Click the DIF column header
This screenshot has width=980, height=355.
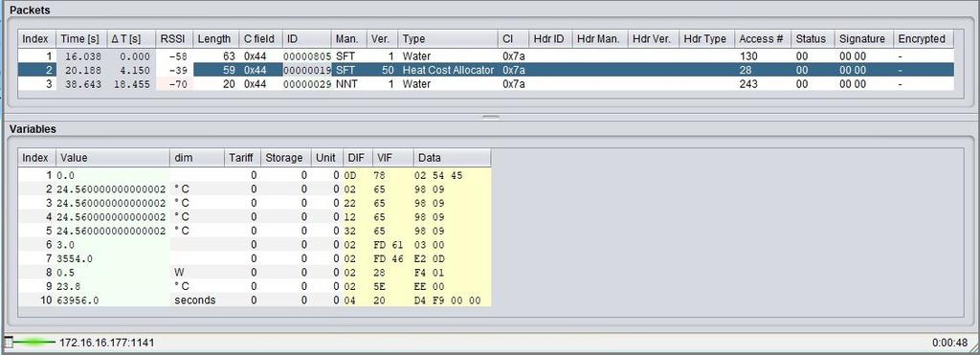[x=358, y=158]
